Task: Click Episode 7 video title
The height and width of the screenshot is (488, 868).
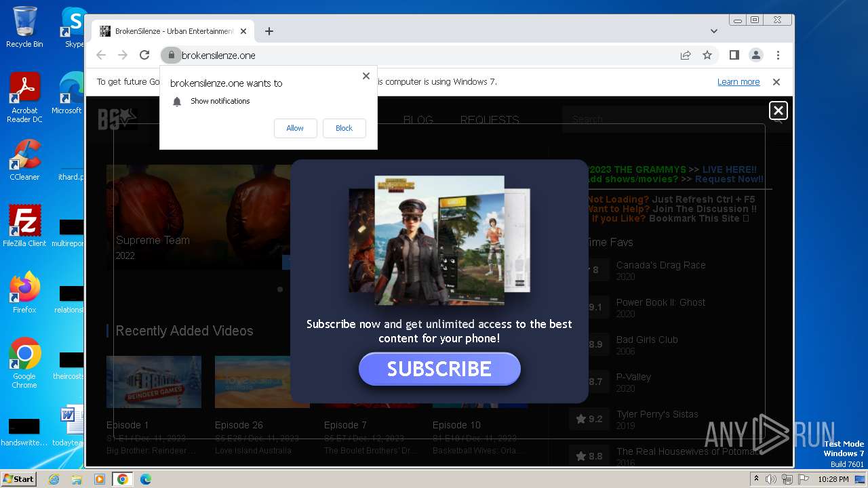Action: pos(345,425)
